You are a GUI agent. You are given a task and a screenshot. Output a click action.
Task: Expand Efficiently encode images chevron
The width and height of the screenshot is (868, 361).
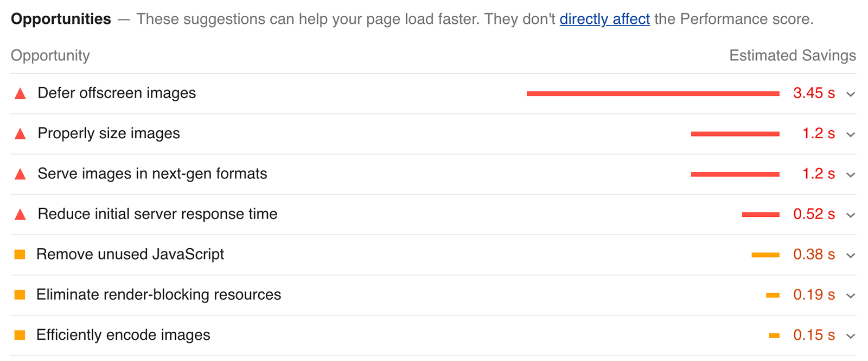851,336
